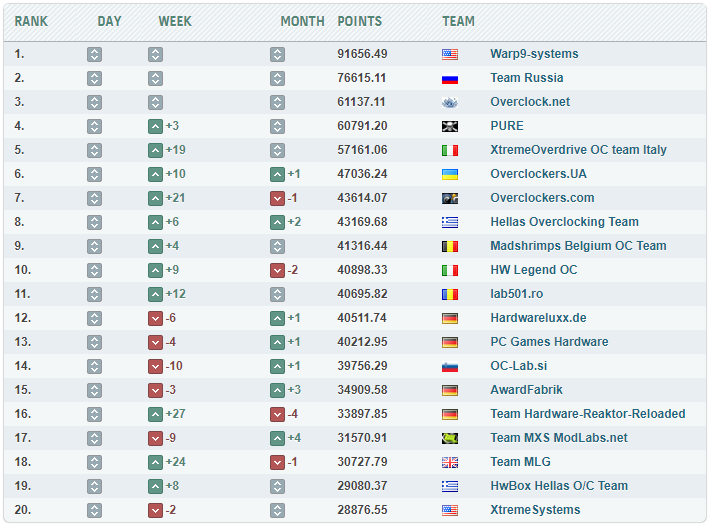Click the Warp9-systems flag icon

coord(450,54)
